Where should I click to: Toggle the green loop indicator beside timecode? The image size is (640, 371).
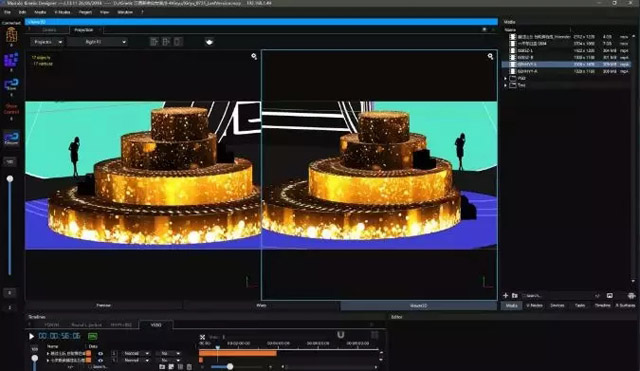pyautogui.click(x=93, y=336)
